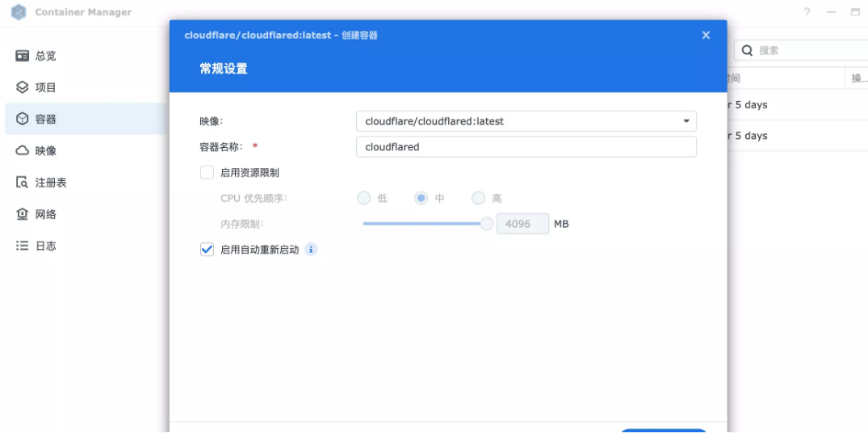Click the 搜索 search box
The image size is (868, 446).
point(801,50)
